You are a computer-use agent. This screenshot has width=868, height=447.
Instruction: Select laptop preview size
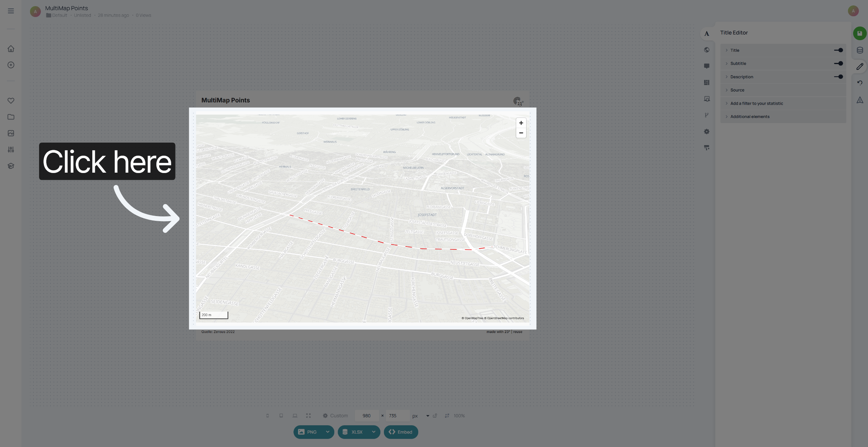pos(295,416)
